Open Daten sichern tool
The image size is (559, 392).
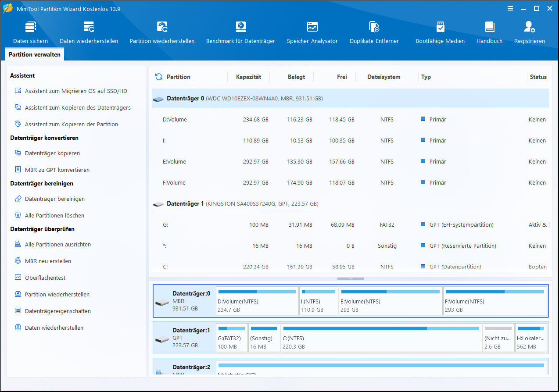click(x=30, y=32)
